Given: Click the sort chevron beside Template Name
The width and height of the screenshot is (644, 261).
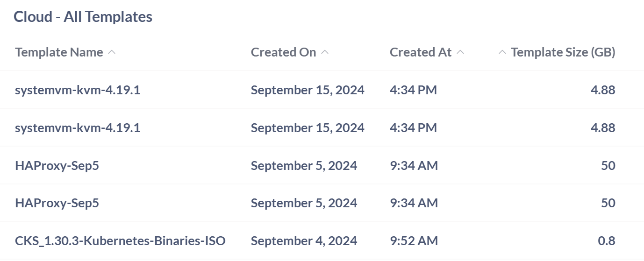Looking at the screenshot, I should tap(112, 52).
